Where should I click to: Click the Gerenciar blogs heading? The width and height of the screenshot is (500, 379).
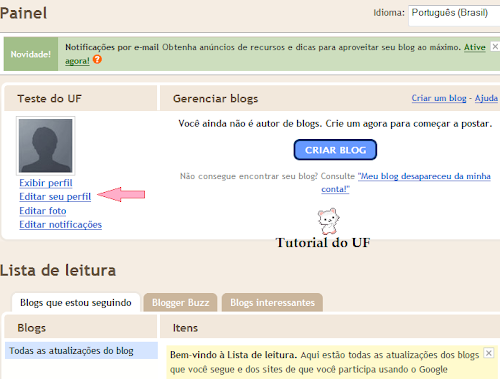[x=215, y=99]
